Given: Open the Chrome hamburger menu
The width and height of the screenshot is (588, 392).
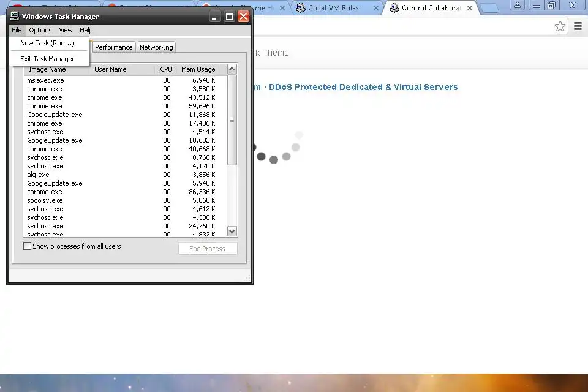Looking at the screenshot, I should 578,26.
